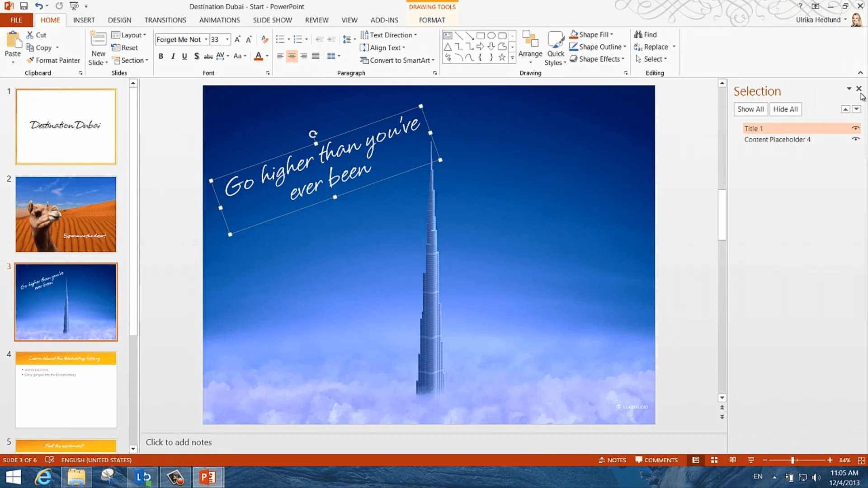Screen dimensions: 868x488
Task: Toggle the Notes pane in status bar
Action: point(613,460)
